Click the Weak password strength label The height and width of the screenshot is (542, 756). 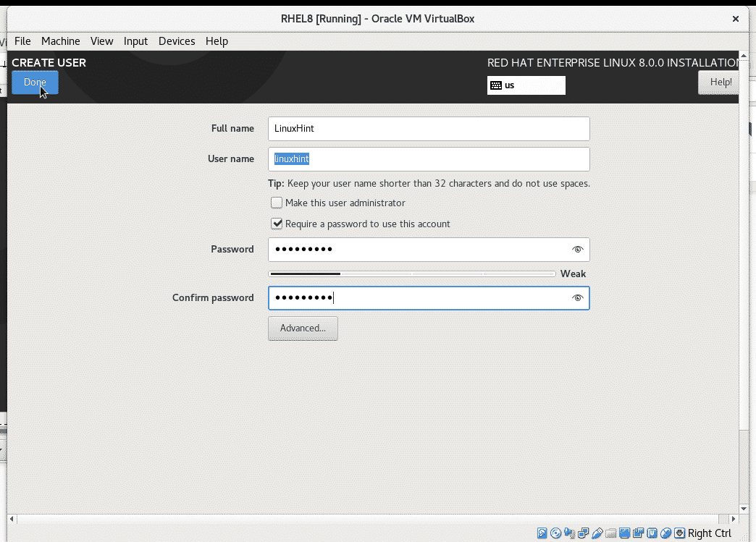[573, 274]
